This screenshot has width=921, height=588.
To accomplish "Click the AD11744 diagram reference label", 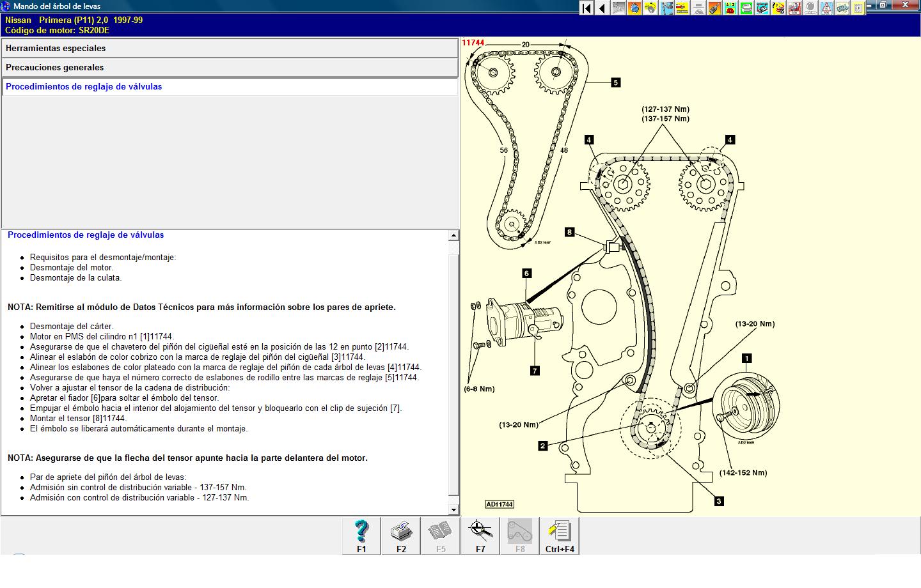I will click(500, 504).
